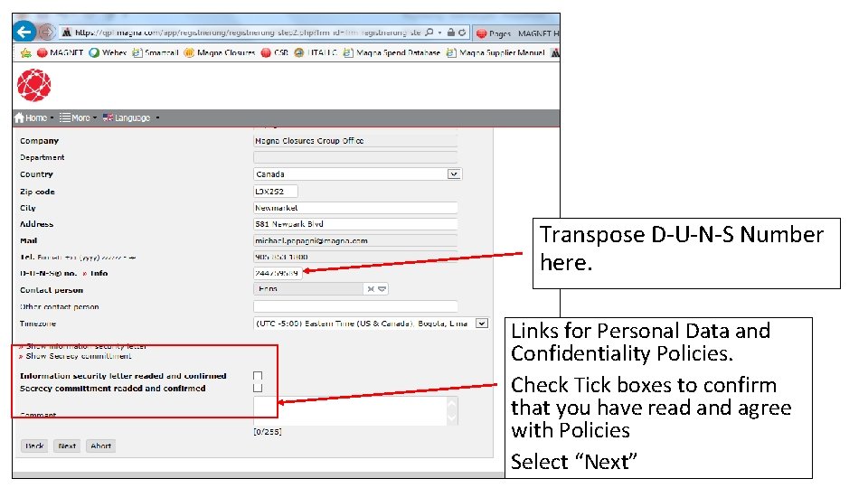
Task: Open the Magna Spend Database bookmark
Action: pos(392,53)
